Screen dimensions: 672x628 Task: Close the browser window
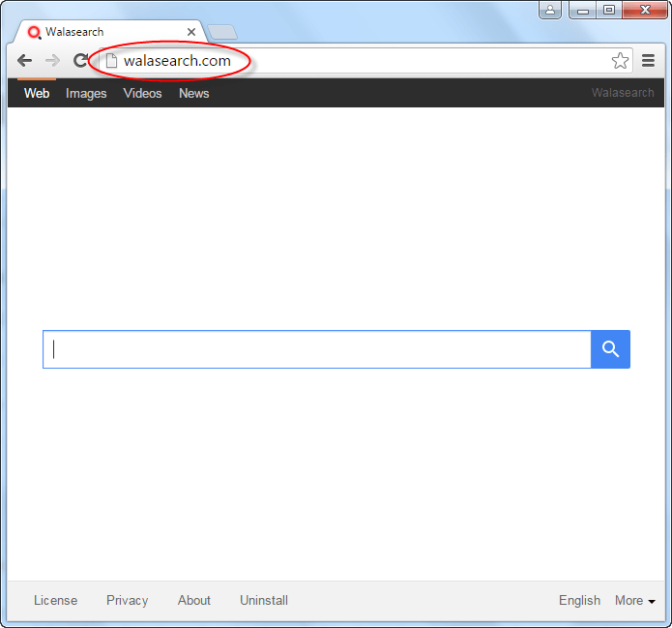click(645, 10)
